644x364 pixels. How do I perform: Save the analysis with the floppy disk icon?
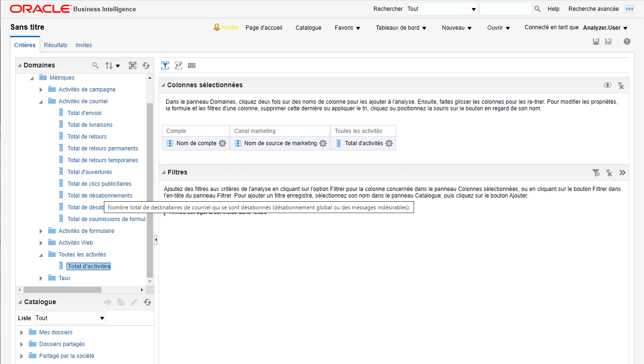[596, 41]
